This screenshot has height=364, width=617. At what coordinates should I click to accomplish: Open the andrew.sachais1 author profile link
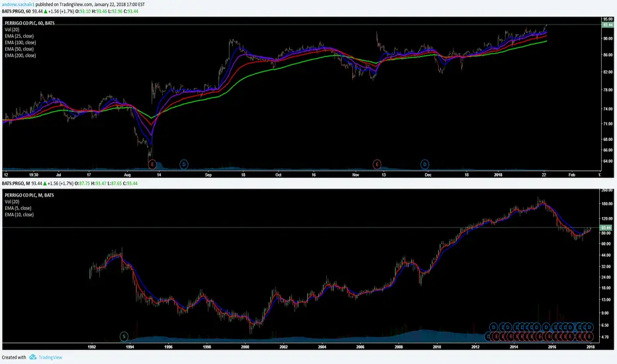18,5
